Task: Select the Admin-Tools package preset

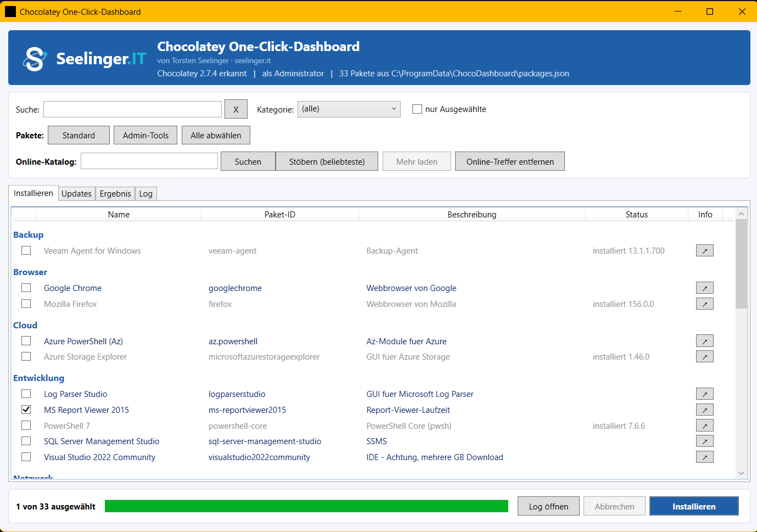Action: 145,136
